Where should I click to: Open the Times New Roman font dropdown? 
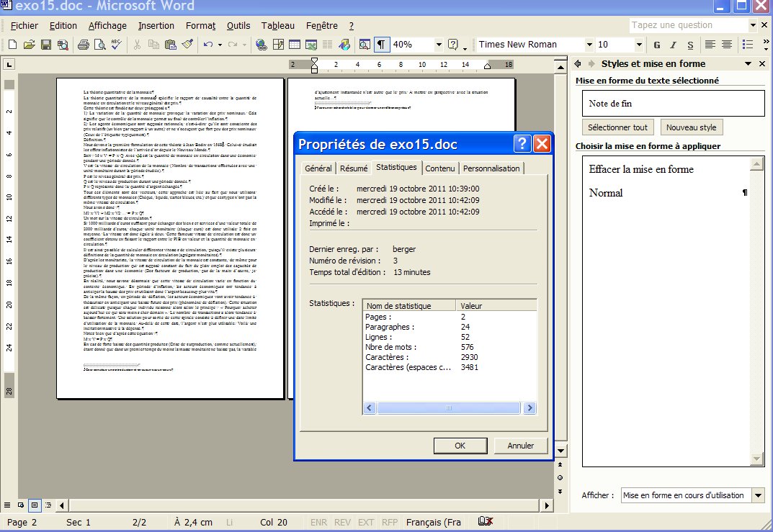589,45
